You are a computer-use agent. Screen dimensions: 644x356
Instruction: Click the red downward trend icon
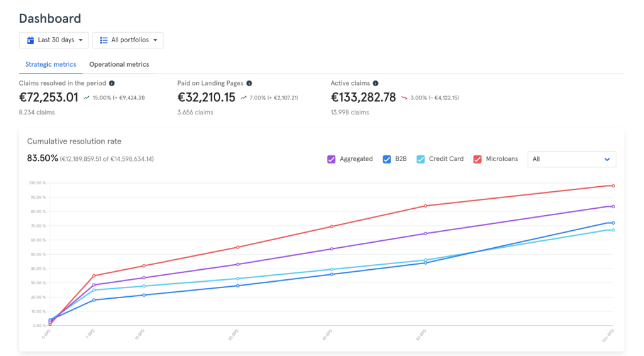(x=404, y=98)
